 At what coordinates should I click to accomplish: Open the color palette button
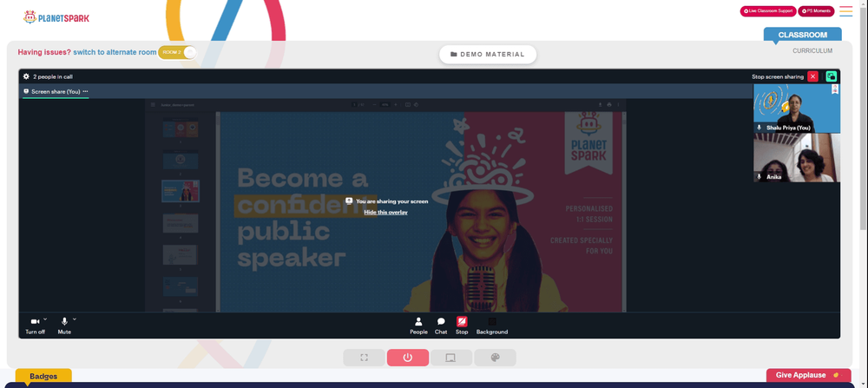pyautogui.click(x=495, y=358)
